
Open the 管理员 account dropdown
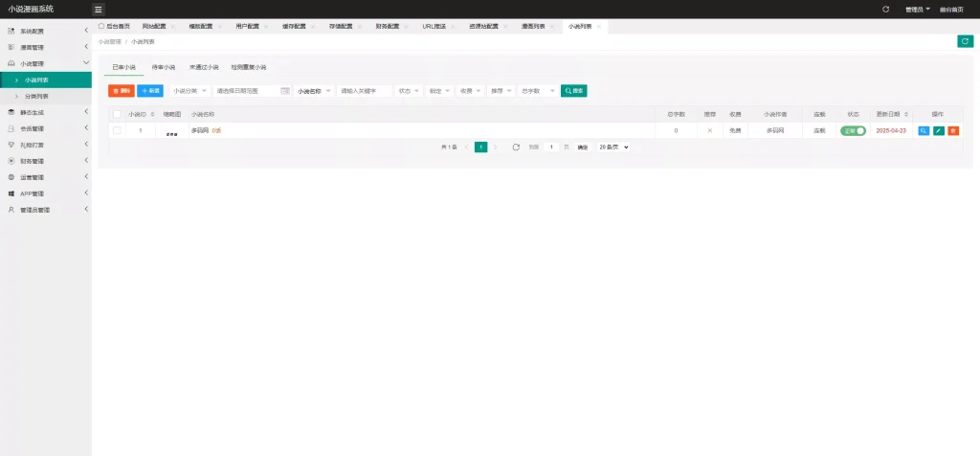(918, 10)
